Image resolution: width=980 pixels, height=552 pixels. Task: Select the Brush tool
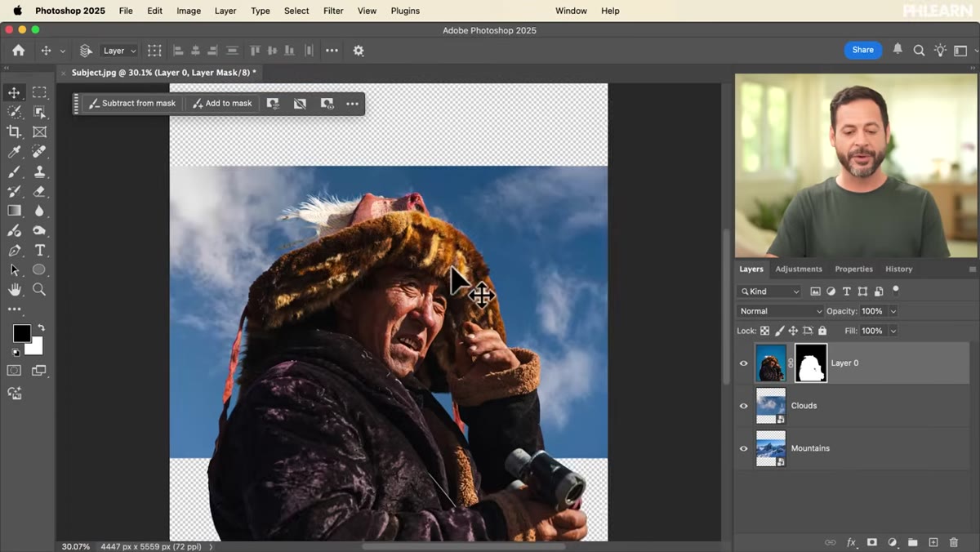click(x=14, y=171)
